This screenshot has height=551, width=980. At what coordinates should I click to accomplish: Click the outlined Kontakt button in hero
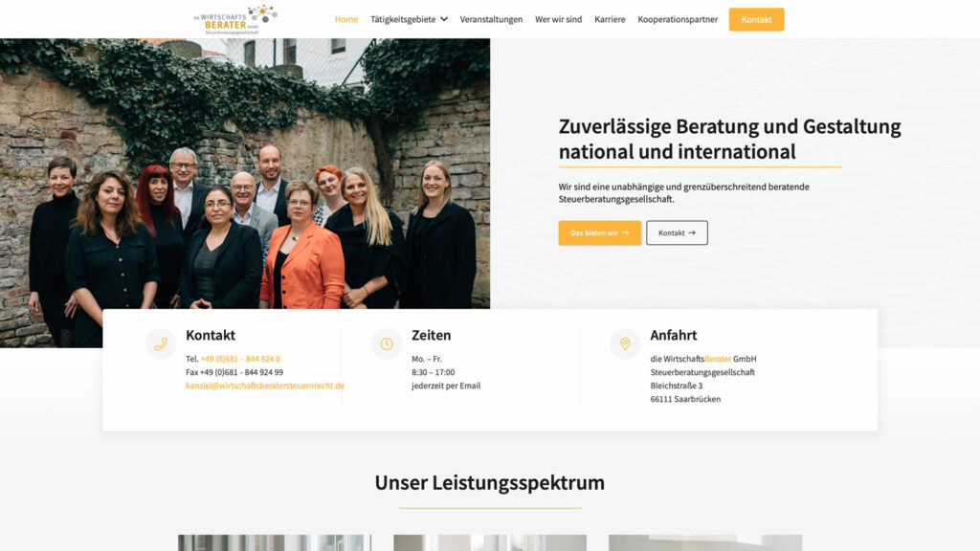677,232
